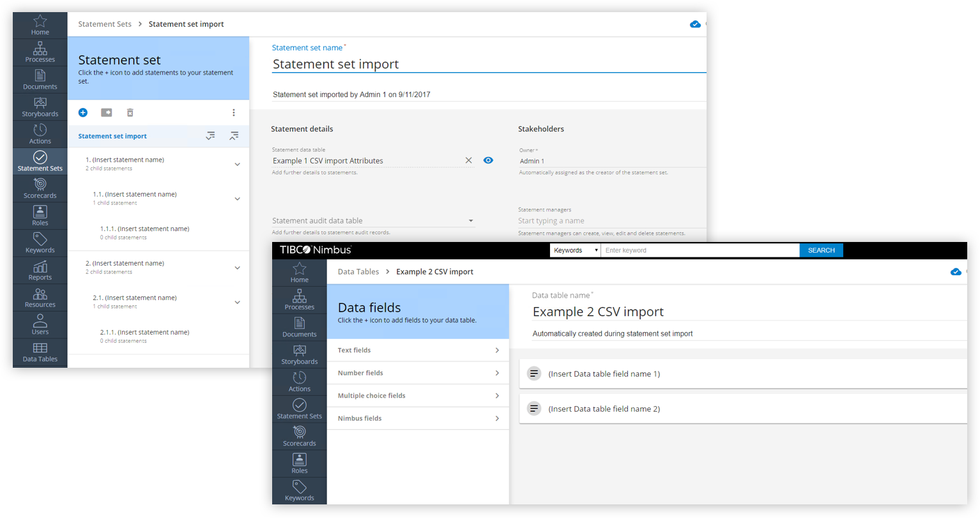The width and height of the screenshot is (980, 521).
Task: Open Scorecards in the front window sidebar
Action: (300, 437)
